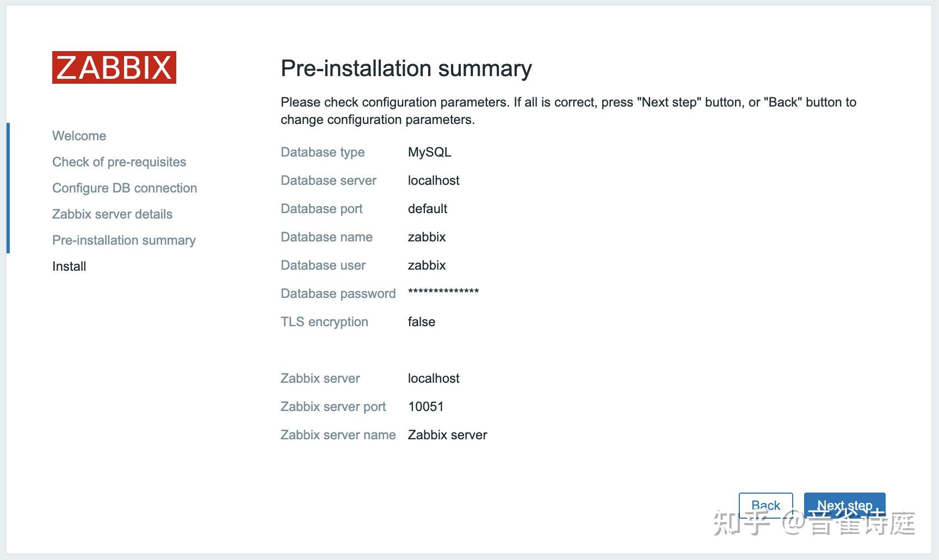Click the default database port value

(428, 208)
